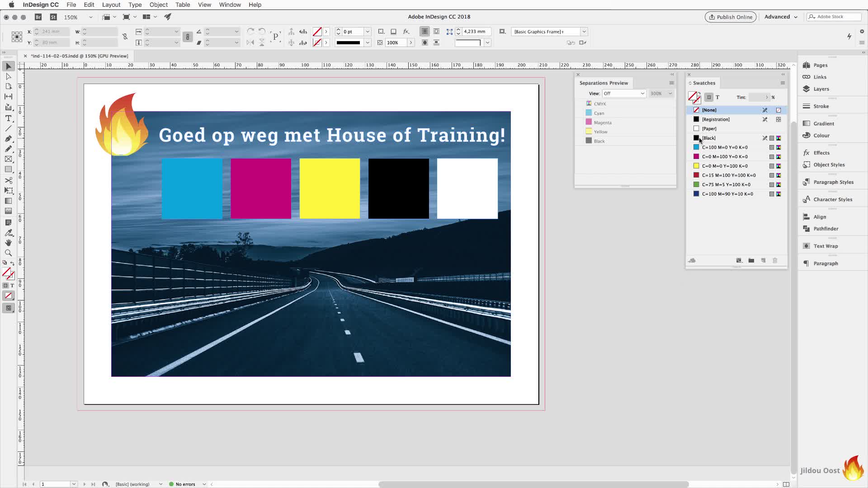Image resolution: width=868 pixels, height=488 pixels.
Task: Select the Gradient Swatch tool
Action: click(x=8, y=201)
